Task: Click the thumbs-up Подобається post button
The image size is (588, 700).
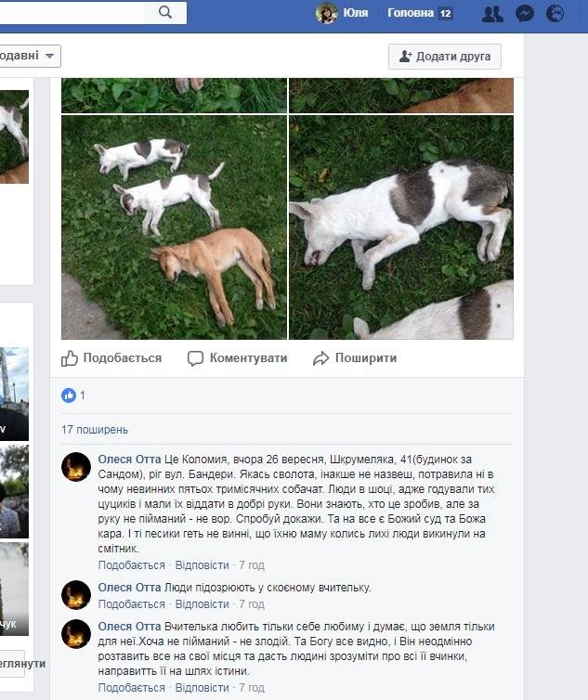Action: pyautogui.click(x=111, y=358)
